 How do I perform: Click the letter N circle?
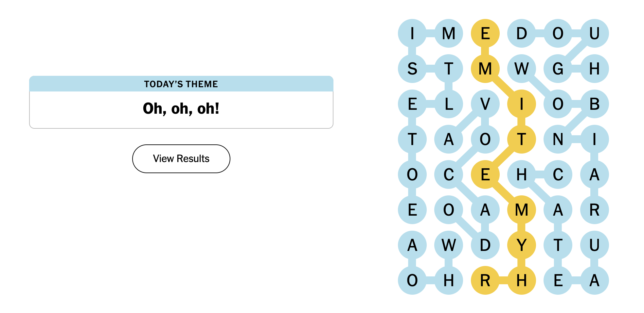click(558, 140)
